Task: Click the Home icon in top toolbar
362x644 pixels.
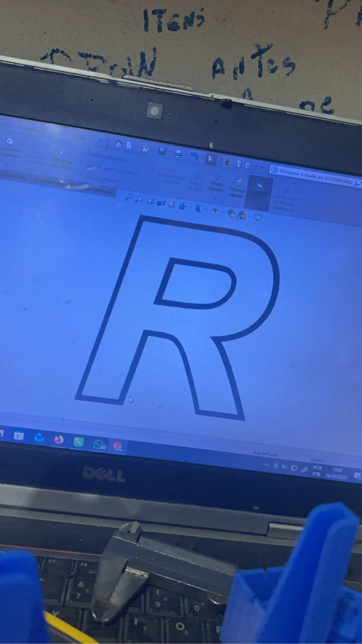Action: pos(118,144)
